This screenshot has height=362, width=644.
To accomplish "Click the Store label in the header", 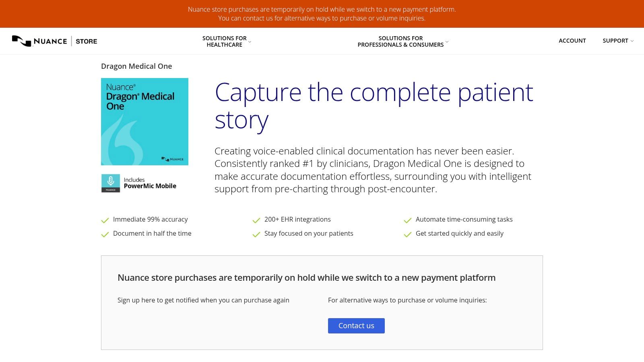I will (87, 41).
